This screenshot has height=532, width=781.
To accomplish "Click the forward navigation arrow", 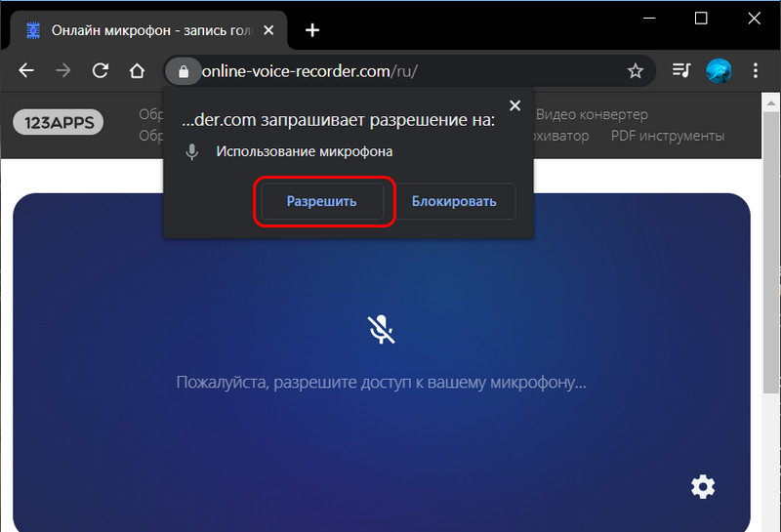I will (x=63, y=70).
